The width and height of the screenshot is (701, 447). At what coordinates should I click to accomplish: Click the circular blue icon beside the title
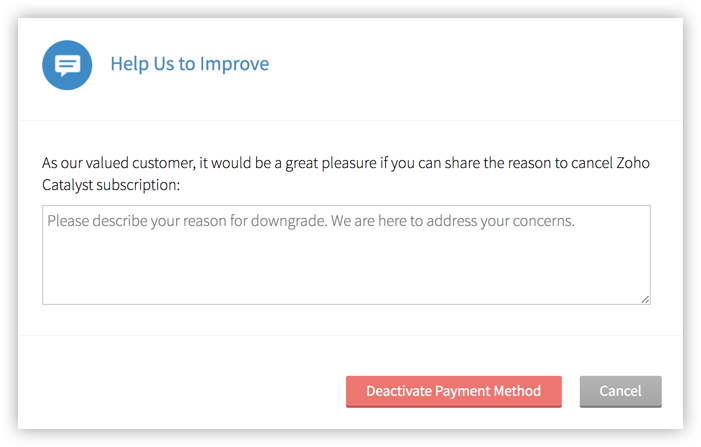tap(67, 65)
